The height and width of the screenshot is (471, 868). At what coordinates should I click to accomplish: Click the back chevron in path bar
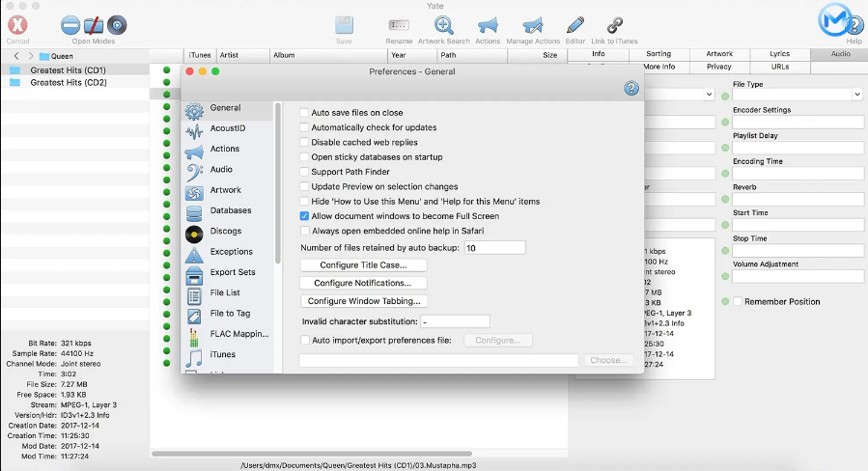click(x=15, y=56)
